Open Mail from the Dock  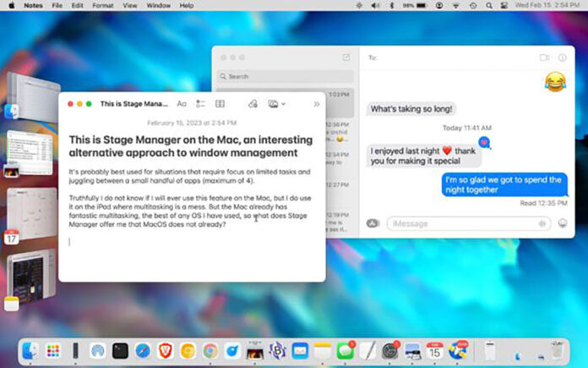(x=300, y=351)
